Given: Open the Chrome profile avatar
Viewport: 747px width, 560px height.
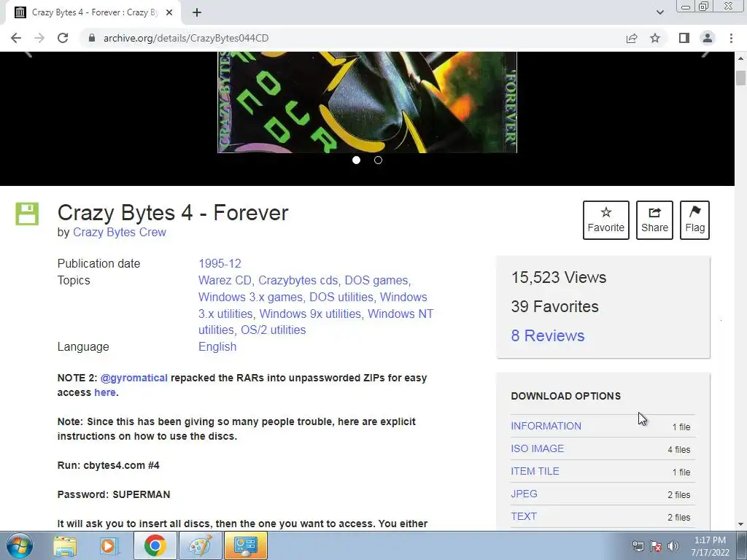Looking at the screenshot, I should point(708,38).
